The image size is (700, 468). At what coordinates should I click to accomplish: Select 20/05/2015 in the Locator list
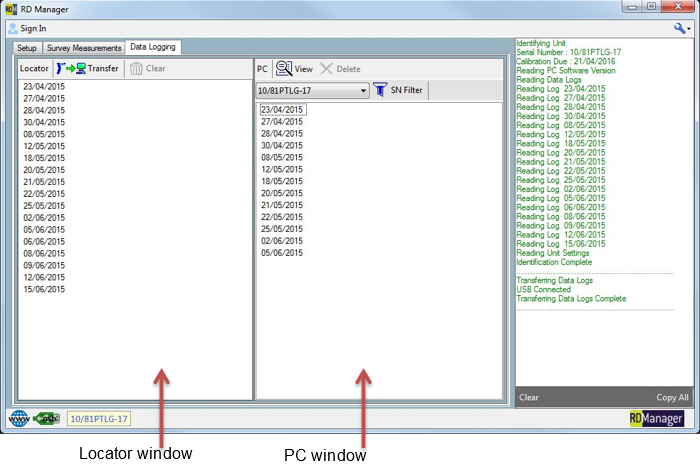point(44,170)
